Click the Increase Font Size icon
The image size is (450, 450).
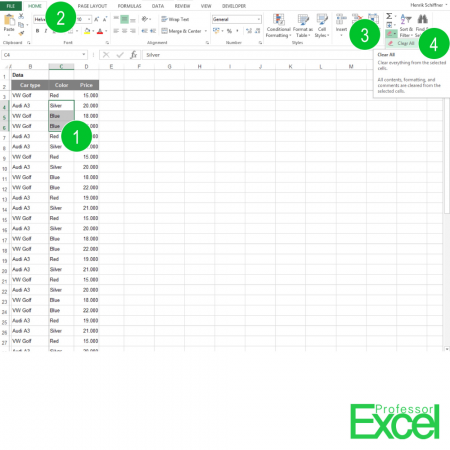click(96, 20)
